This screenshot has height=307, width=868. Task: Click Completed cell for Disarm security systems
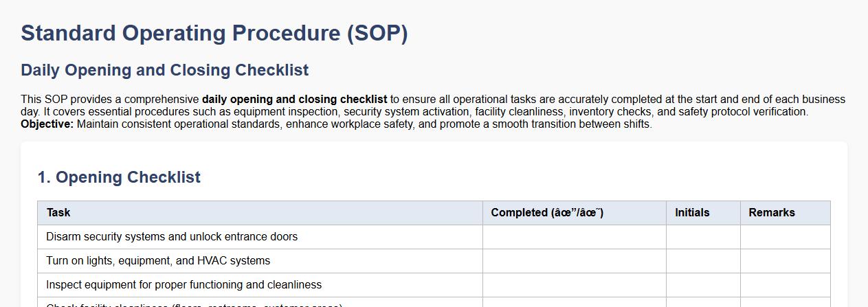pos(574,237)
